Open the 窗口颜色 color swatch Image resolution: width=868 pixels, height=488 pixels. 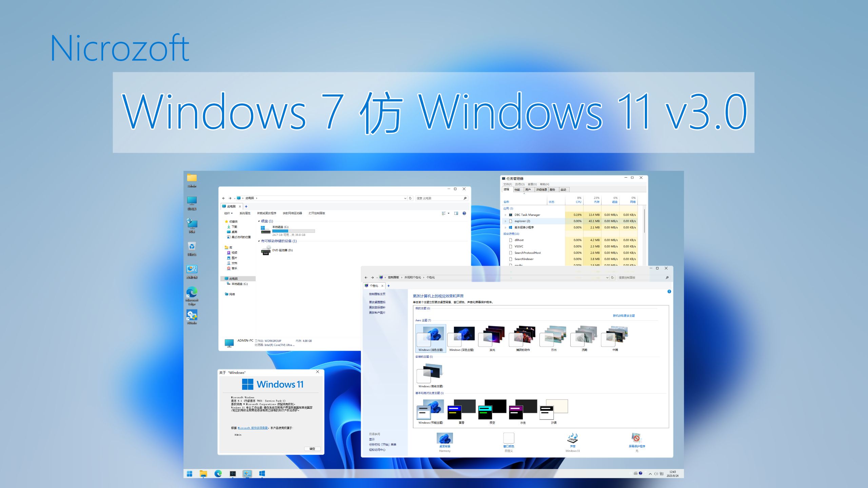[x=509, y=438]
